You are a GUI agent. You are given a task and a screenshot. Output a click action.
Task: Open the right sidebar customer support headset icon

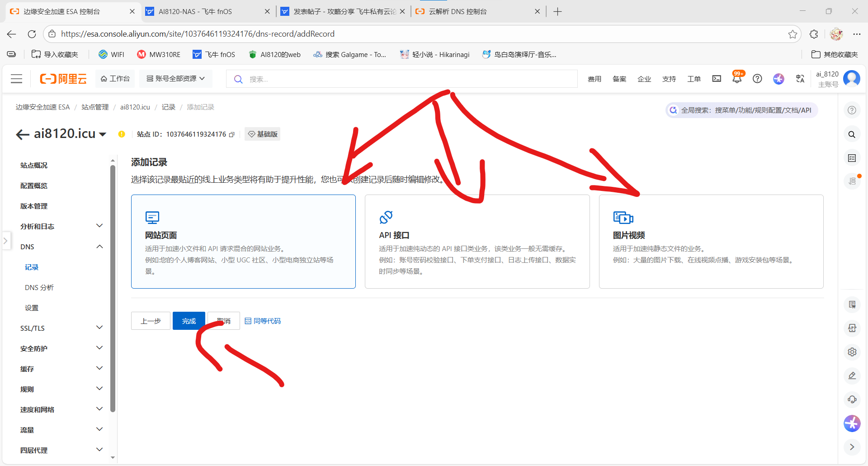[x=852, y=399]
